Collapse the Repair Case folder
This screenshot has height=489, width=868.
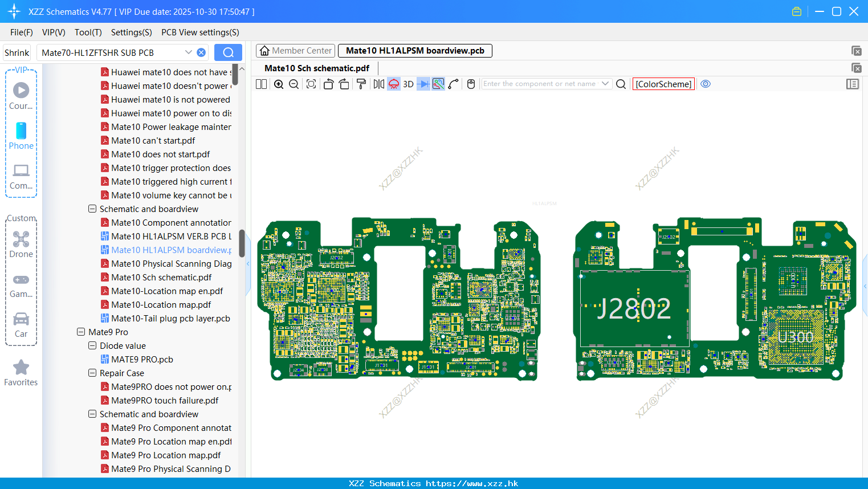(x=92, y=373)
